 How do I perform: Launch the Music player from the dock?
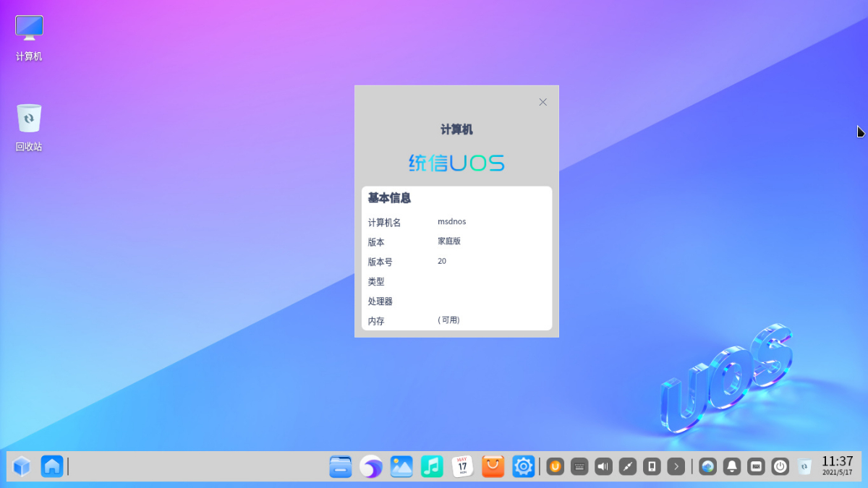point(432,466)
